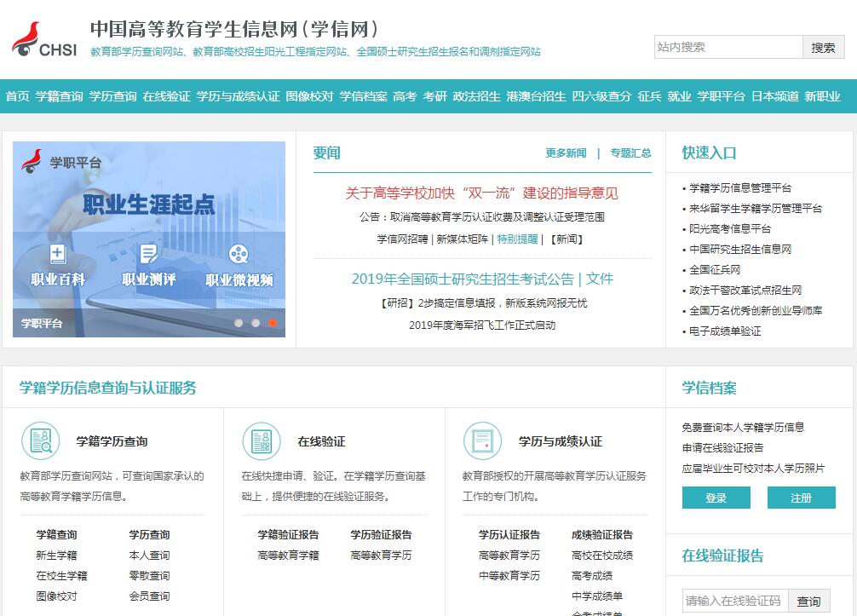857x616 pixels.
Task: Open the 在校生学籍 link
Action: tap(61, 576)
